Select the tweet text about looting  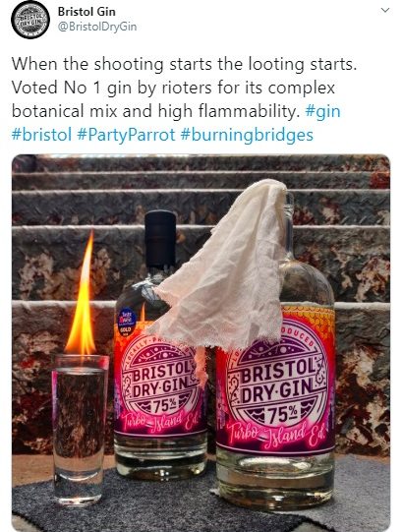pos(184,88)
